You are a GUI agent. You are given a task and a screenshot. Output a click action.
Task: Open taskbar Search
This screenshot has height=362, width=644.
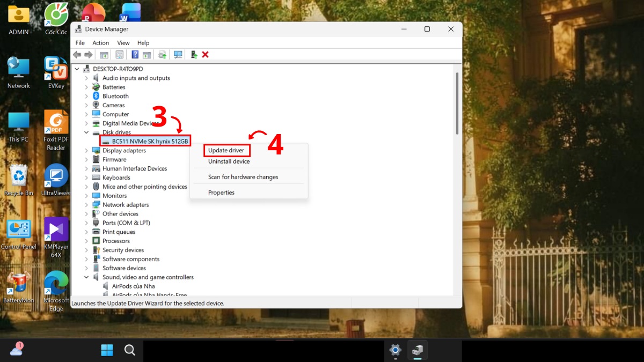(x=129, y=351)
